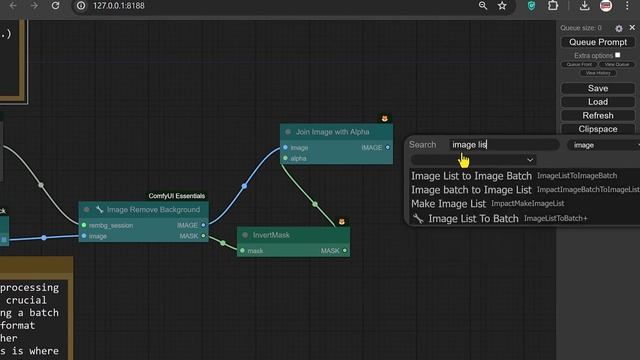Open Clipspace
Image resolution: width=640 pixels, height=360 pixels.
(x=598, y=129)
